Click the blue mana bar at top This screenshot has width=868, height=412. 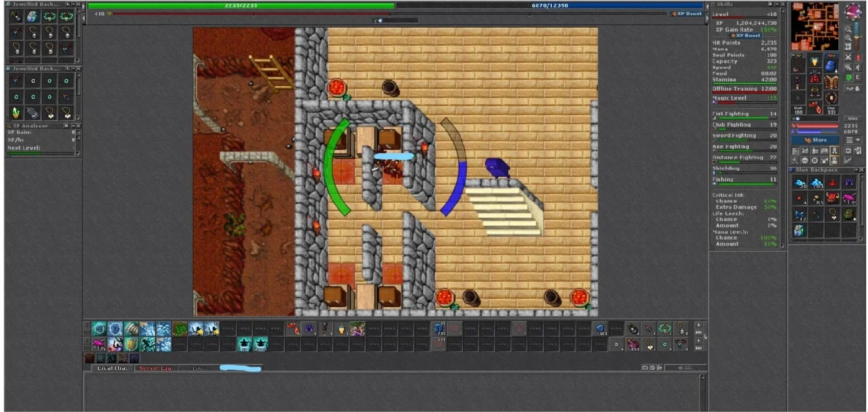coord(550,5)
